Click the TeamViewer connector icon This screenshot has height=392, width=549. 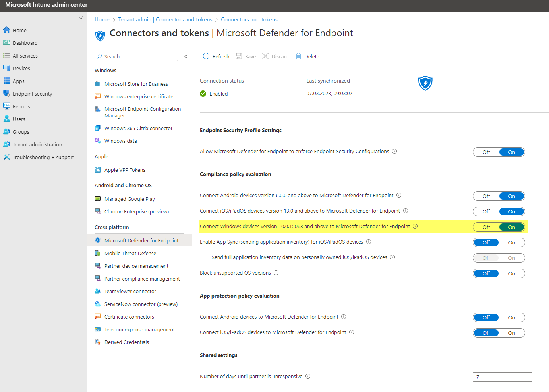(98, 291)
